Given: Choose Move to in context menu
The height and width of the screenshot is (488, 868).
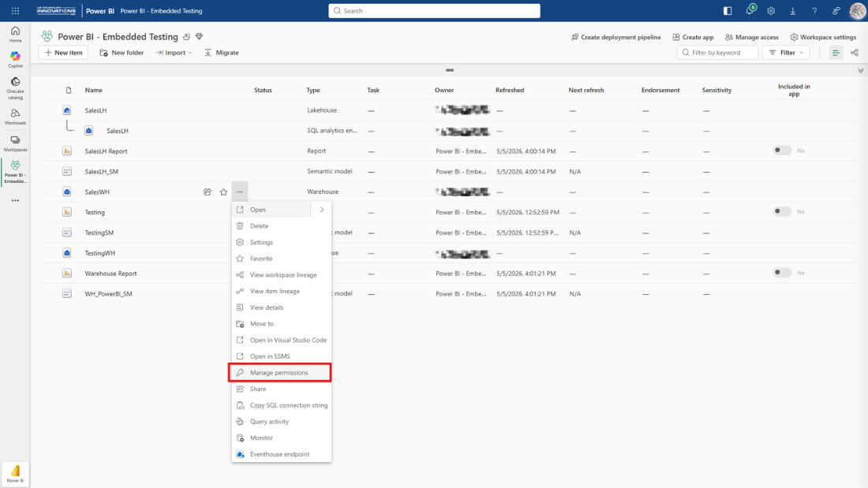Looking at the screenshot, I should click(x=281, y=324).
